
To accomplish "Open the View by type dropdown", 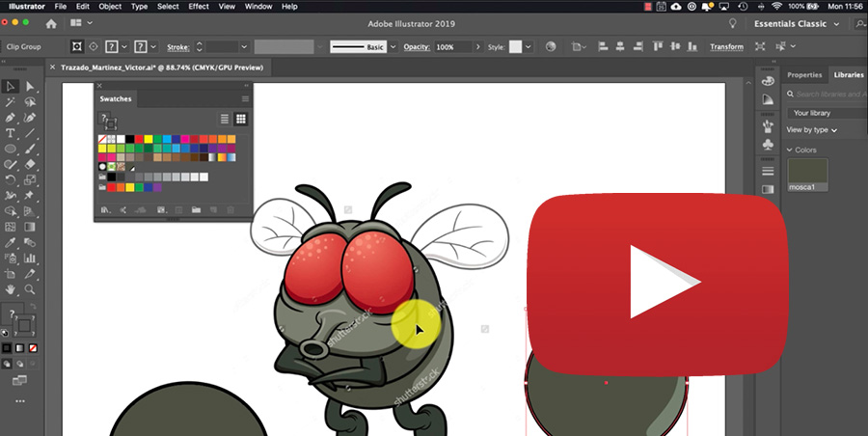I will click(x=812, y=130).
